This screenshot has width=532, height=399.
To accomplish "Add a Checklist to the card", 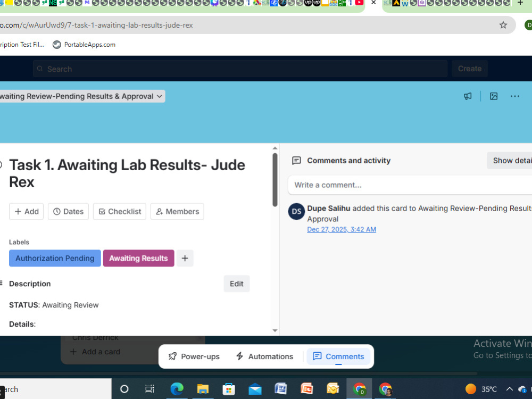I will [120, 211].
